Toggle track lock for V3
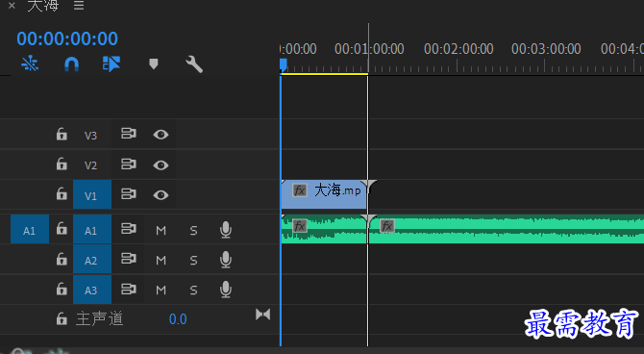Image resolution: width=644 pixels, height=354 pixels. click(x=62, y=134)
